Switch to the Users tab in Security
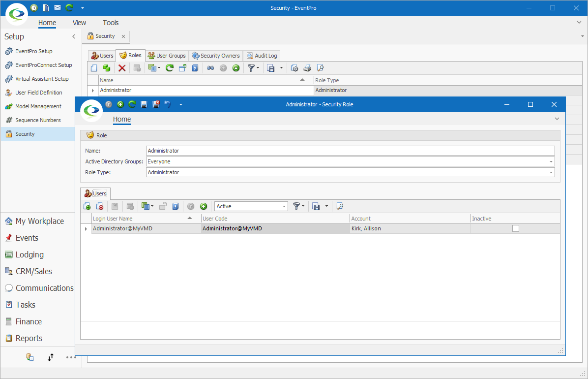588x379 pixels. (x=102, y=56)
